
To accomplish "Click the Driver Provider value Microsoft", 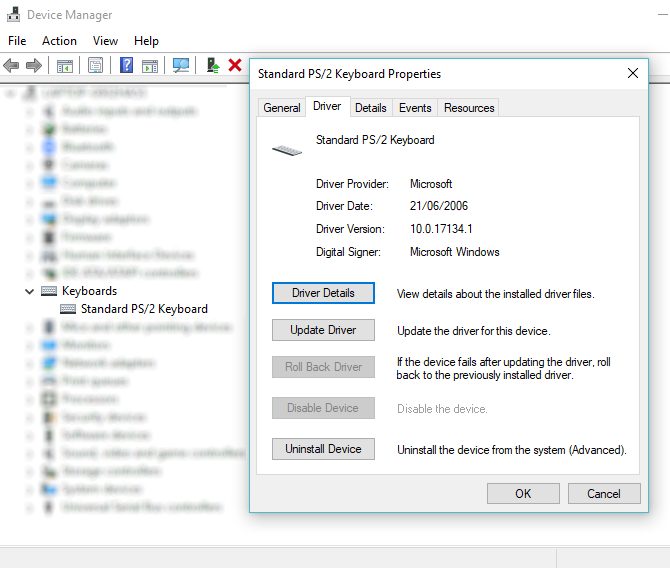I will pyautogui.click(x=431, y=184).
